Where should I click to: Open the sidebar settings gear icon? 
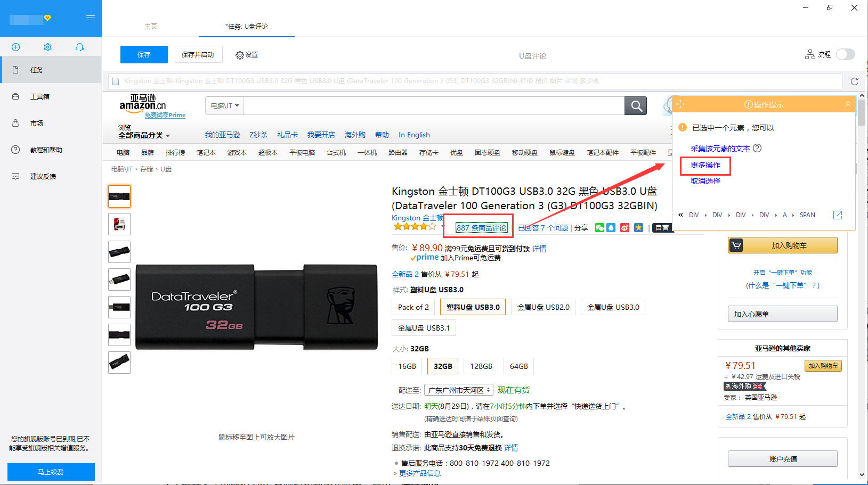point(47,47)
